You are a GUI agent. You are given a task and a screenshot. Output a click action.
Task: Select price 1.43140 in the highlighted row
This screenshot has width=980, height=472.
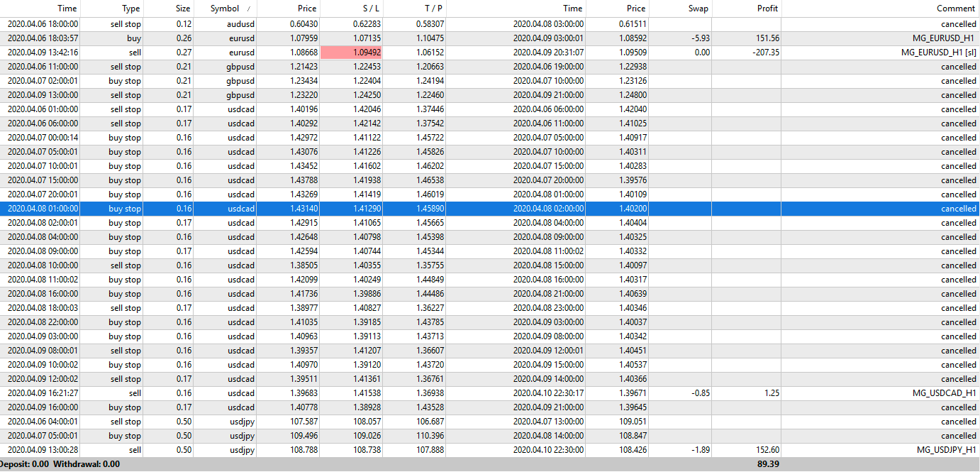[304, 209]
